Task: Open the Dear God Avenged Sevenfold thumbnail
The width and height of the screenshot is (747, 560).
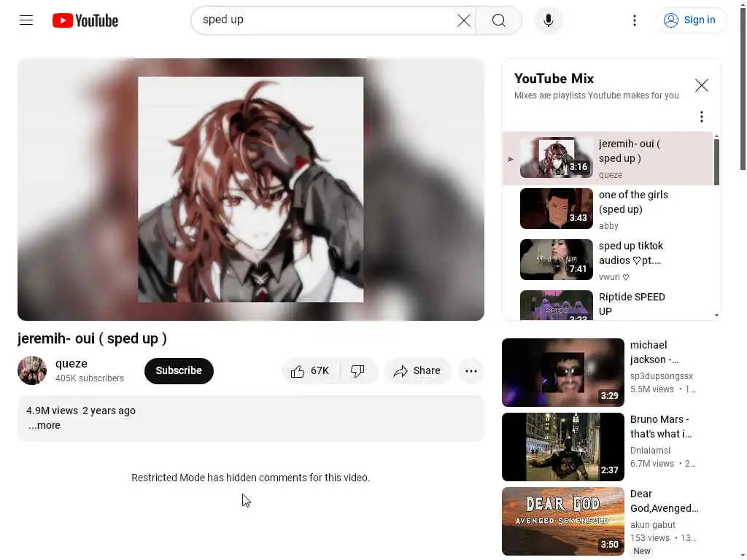Action: point(562,521)
